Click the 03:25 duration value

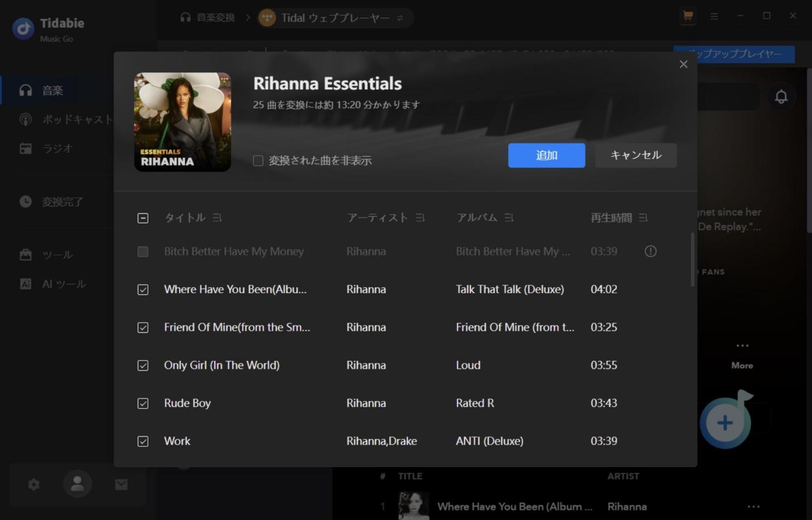coord(604,327)
